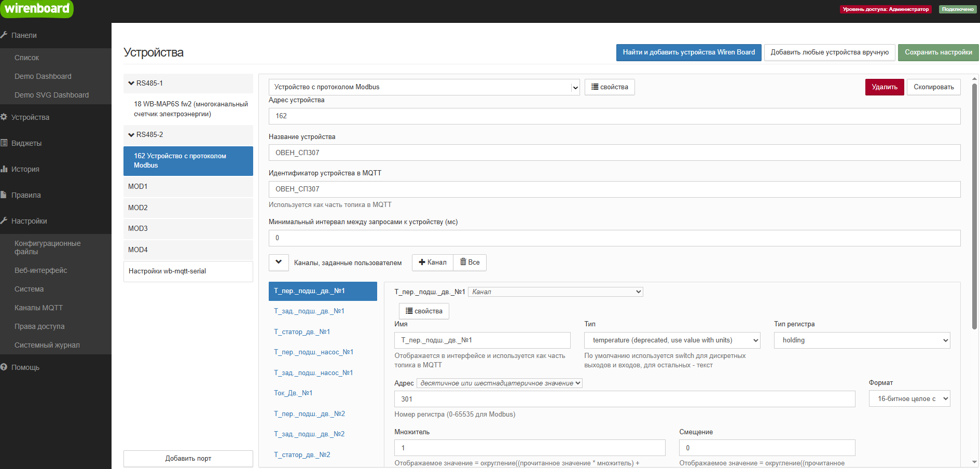
Task: Click the Адрес устройства input field
Action: pyautogui.click(x=614, y=116)
